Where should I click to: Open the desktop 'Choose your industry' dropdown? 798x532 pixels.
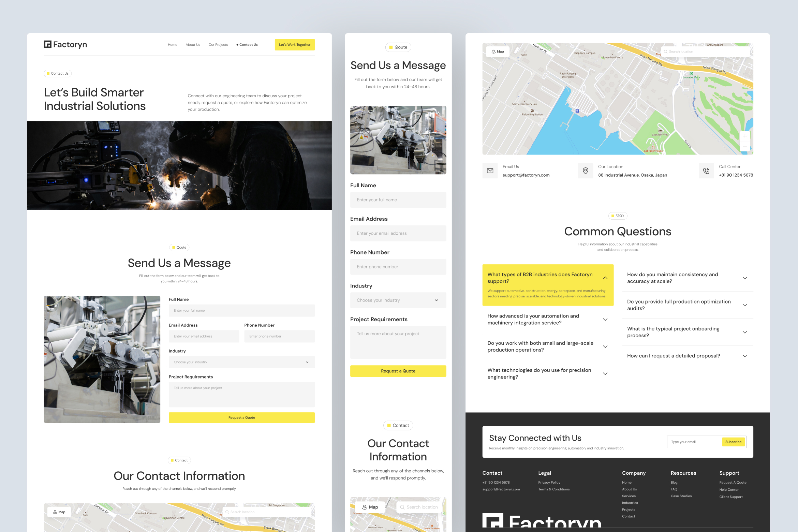click(241, 362)
